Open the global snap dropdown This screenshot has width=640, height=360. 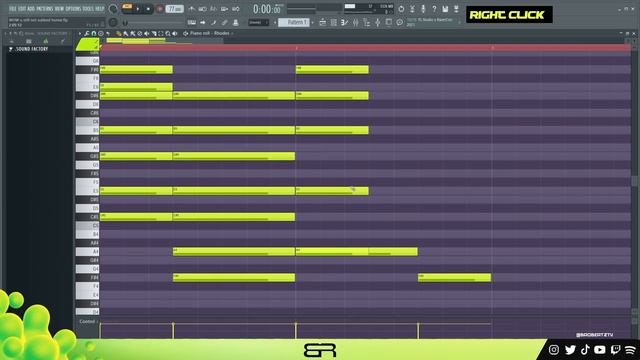pyautogui.click(x=258, y=22)
